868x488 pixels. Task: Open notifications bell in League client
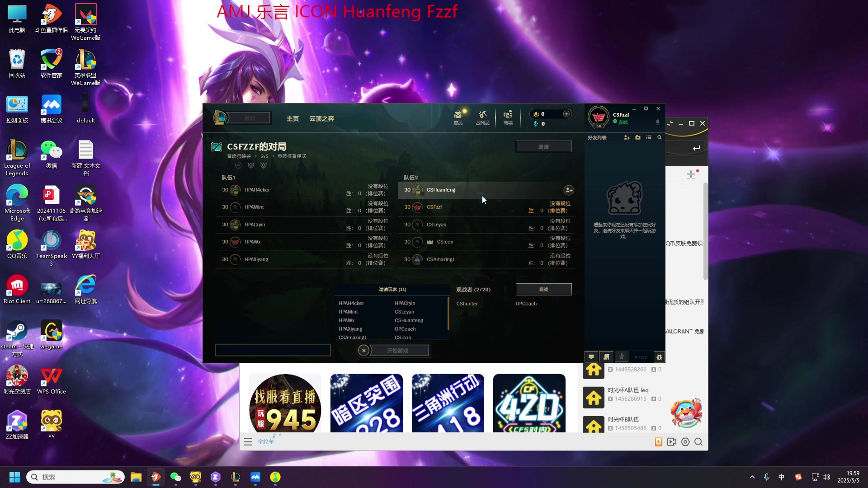pos(657,122)
